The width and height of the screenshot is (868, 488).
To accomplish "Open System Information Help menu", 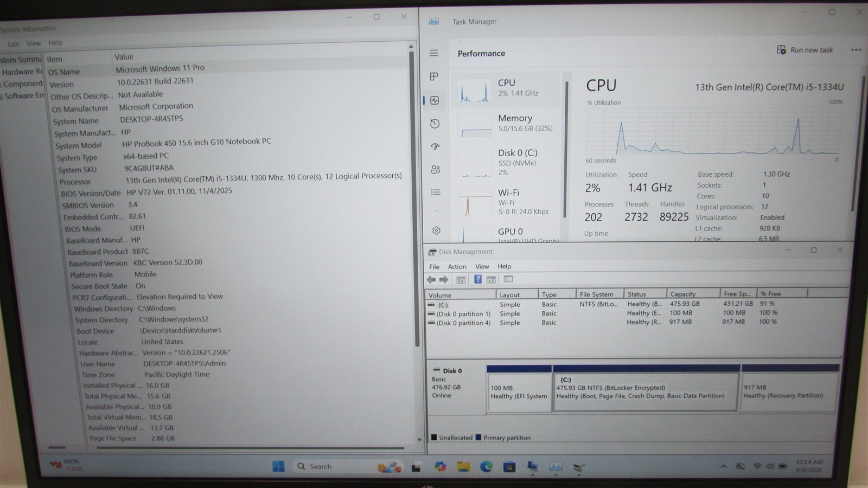I will click(x=55, y=43).
